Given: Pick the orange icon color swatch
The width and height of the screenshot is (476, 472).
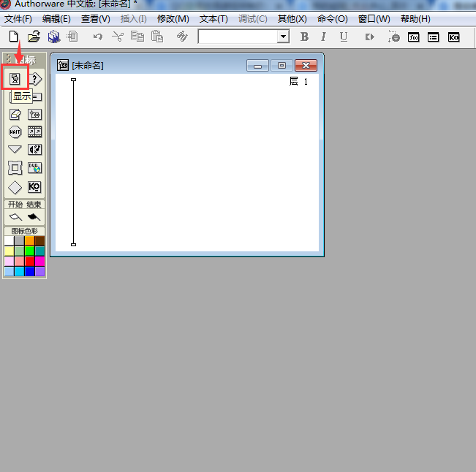Looking at the screenshot, I should point(30,241).
